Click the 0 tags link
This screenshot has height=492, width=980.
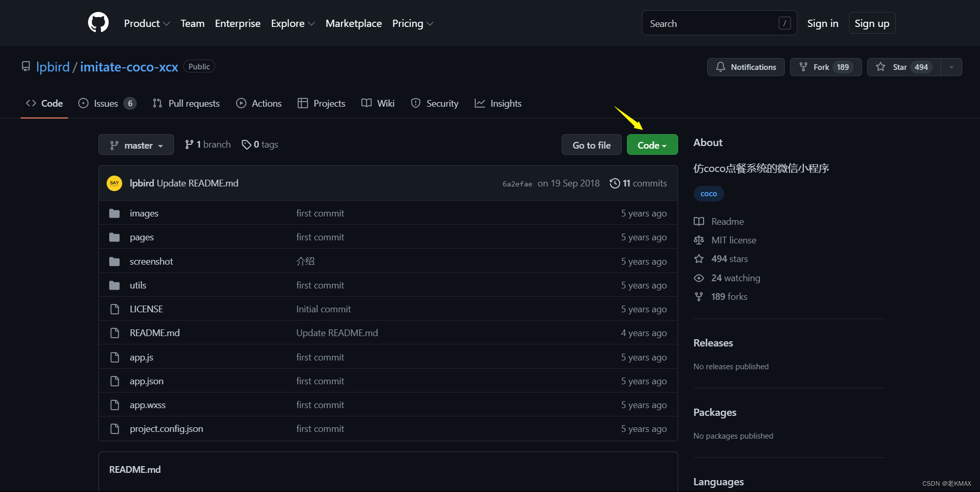coord(260,144)
